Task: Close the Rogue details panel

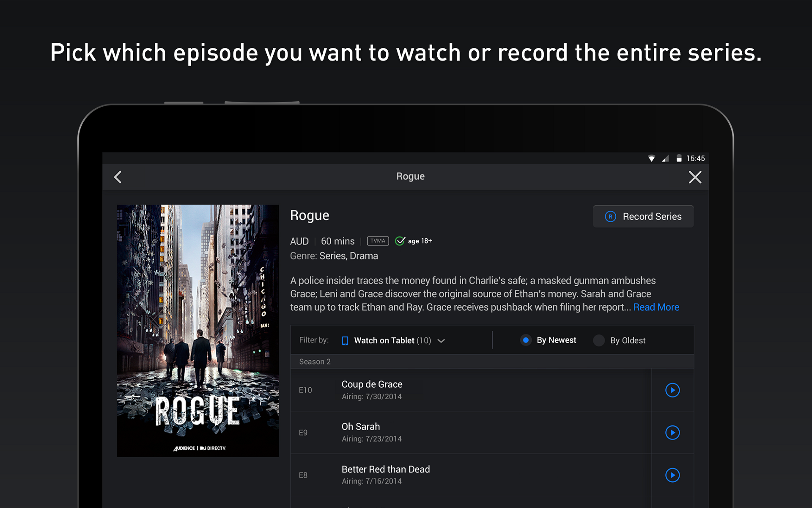Action: (x=695, y=177)
